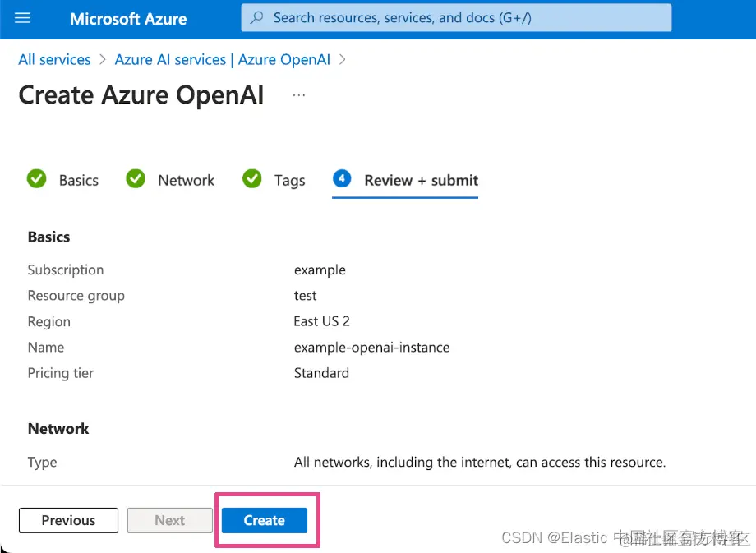Open the Tags tab
The image size is (756, 553).
(289, 181)
